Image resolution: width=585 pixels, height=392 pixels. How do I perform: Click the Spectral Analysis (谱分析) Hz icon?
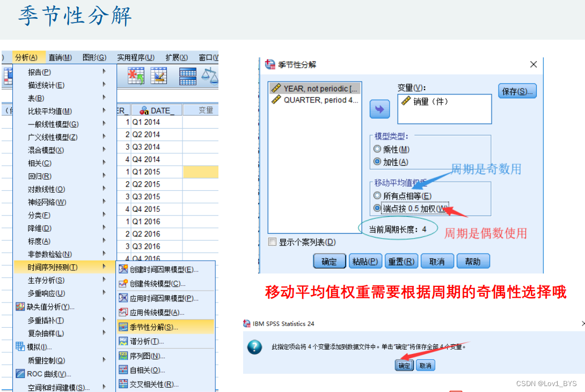pos(123,341)
